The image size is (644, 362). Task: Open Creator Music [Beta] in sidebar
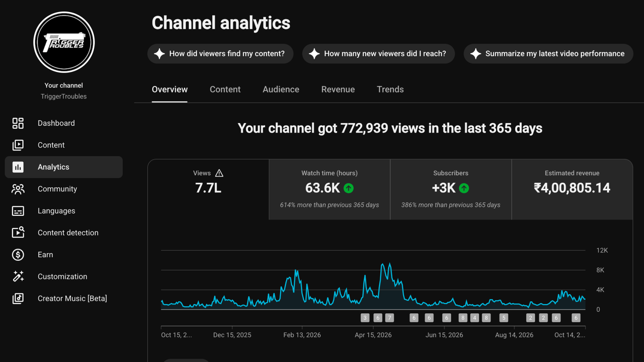pyautogui.click(x=64, y=298)
